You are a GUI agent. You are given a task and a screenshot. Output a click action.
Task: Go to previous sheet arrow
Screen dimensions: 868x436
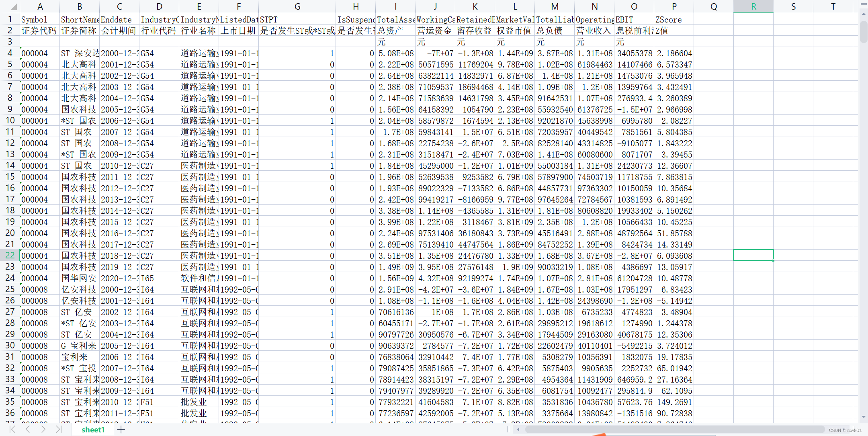[x=28, y=430]
